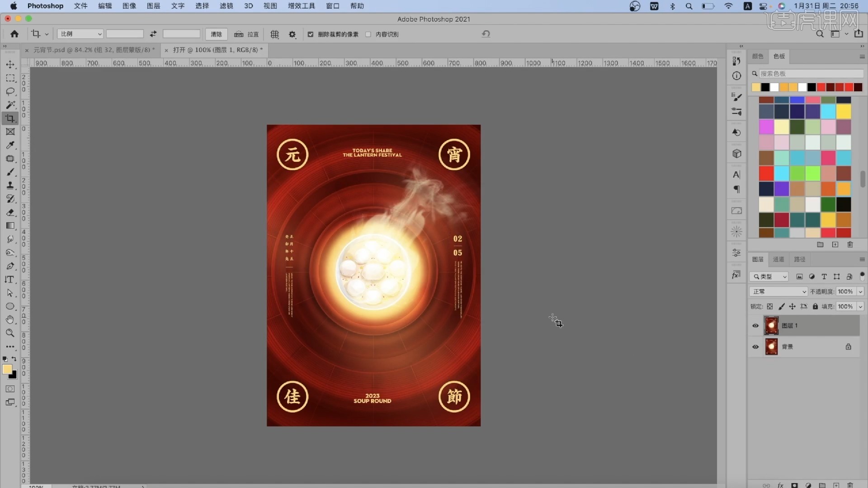Pick the cyan swatch beside the yellow swatch

click(x=828, y=112)
